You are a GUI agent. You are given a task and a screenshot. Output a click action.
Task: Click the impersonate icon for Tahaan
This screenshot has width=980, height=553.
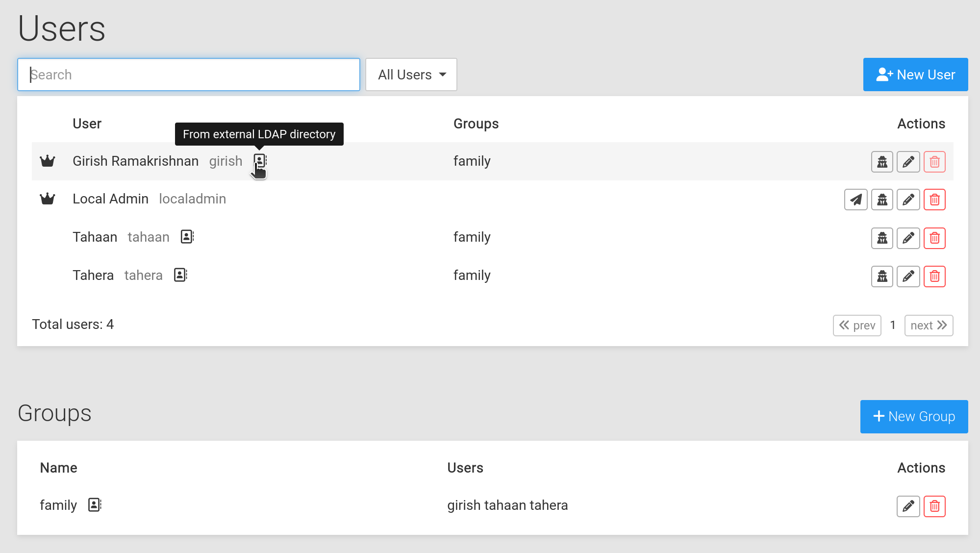coord(882,238)
